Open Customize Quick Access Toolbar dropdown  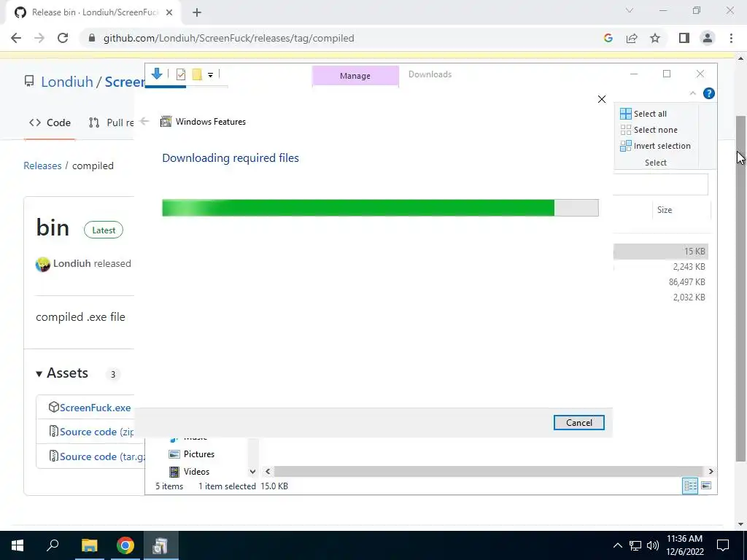click(x=210, y=75)
